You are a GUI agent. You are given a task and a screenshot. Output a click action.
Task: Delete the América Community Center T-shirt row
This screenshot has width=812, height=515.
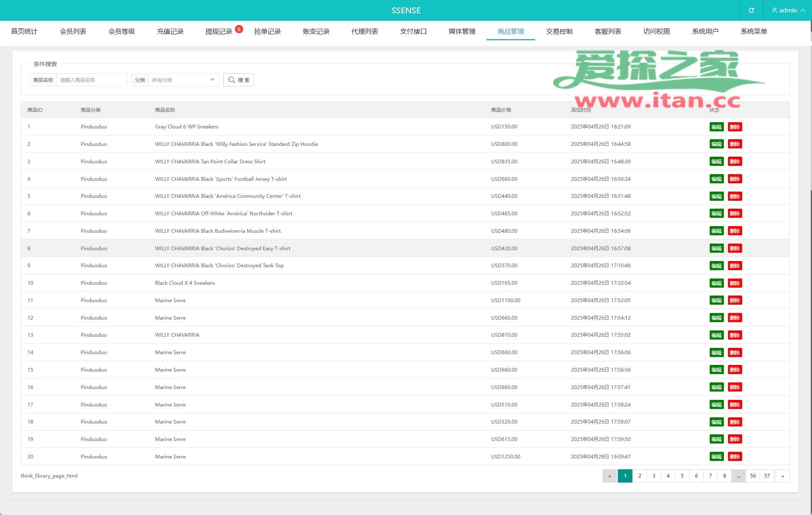coord(735,196)
